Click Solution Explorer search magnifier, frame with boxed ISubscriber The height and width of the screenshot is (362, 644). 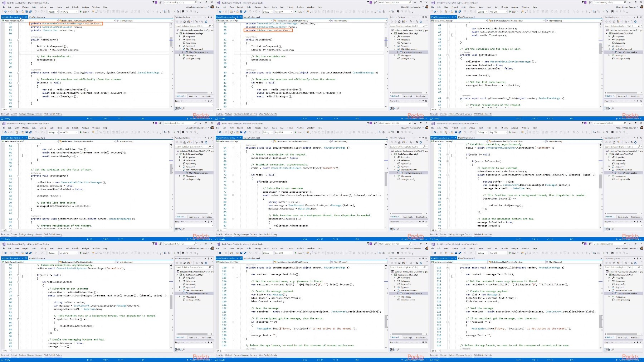pyautogui.click(x=424, y=26)
